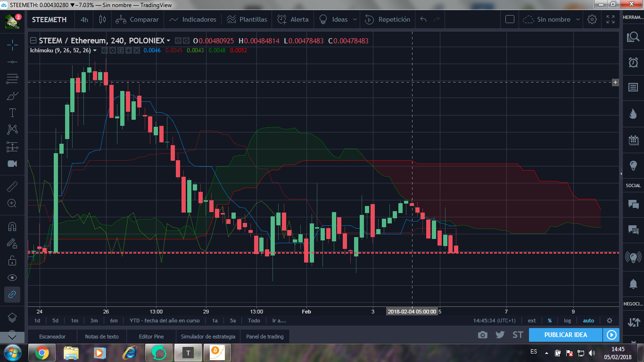
Task: Click the STEEMETH symbol field
Action: 50,19
